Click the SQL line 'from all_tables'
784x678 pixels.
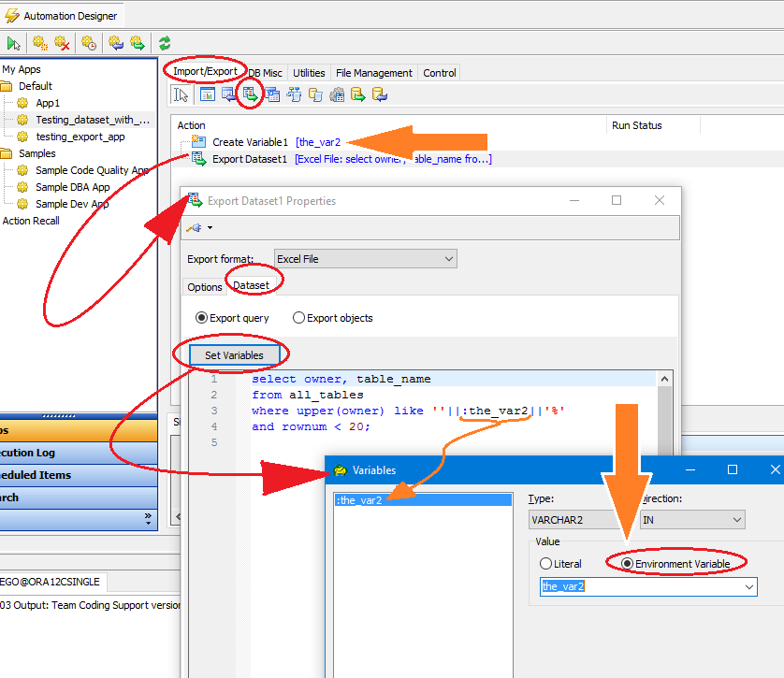(x=308, y=395)
